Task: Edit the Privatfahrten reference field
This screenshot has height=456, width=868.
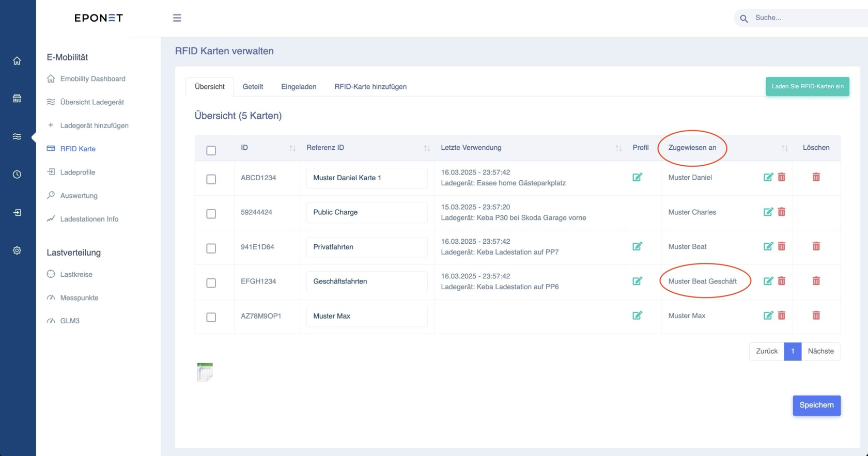Action: (x=367, y=247)
